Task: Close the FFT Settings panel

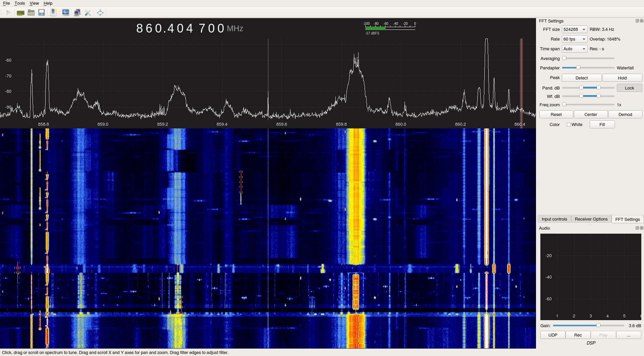Action: coord(641,21)
